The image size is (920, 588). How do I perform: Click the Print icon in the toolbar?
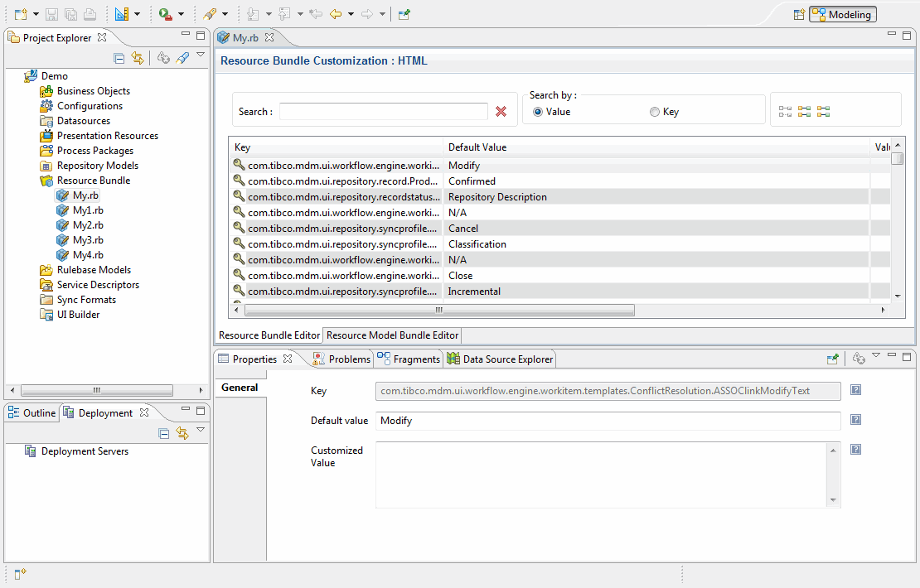click(90, 14)
